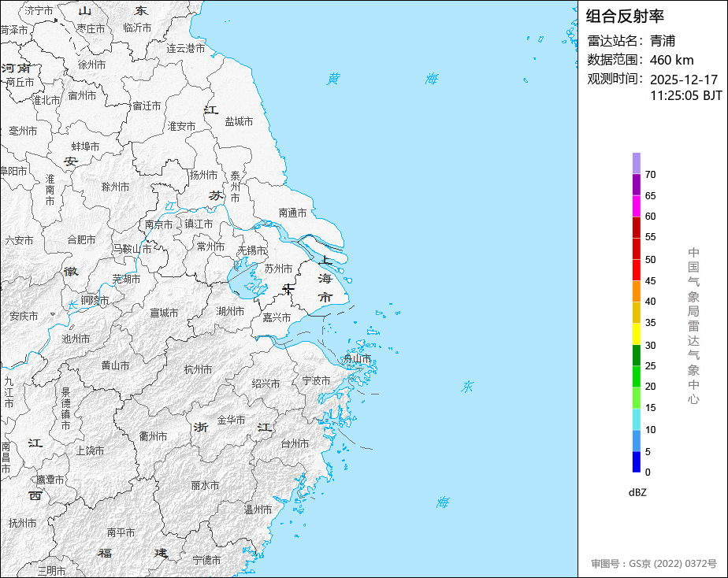Click the 苏州市 city label
Viewport: 728px width, 578px height.
[279, 269]
